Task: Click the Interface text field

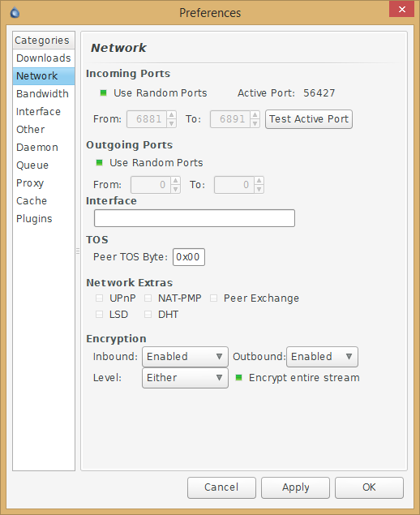Action: (195, 218)
